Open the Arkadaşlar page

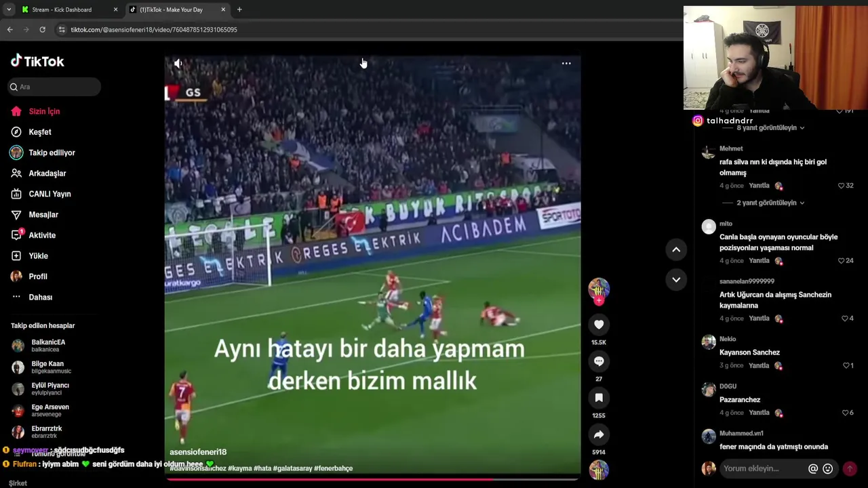click(47, 174)
